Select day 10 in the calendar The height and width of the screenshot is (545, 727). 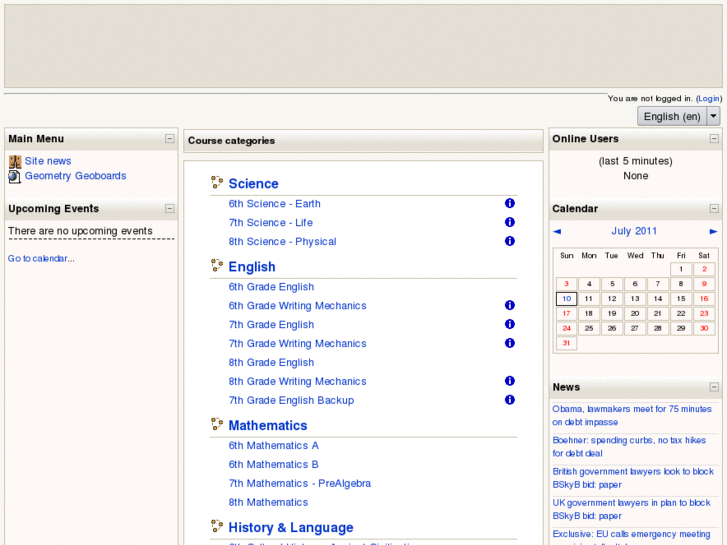coord(566,299)
